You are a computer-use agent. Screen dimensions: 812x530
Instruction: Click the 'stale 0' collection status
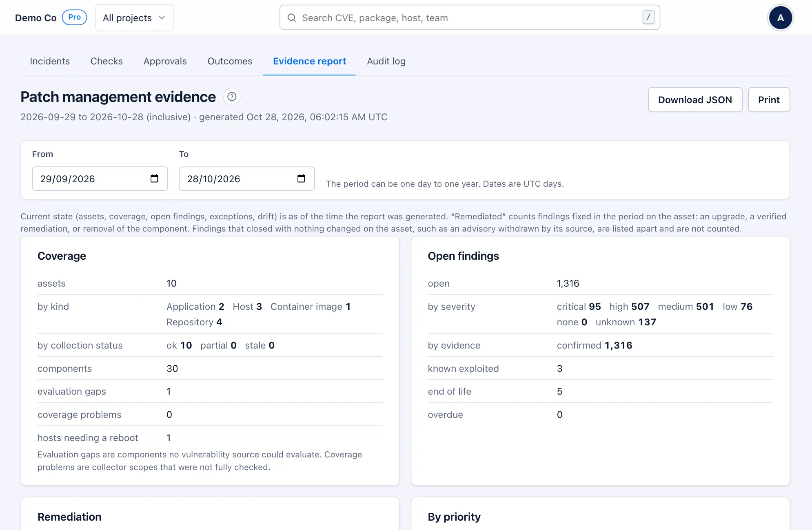260,345
